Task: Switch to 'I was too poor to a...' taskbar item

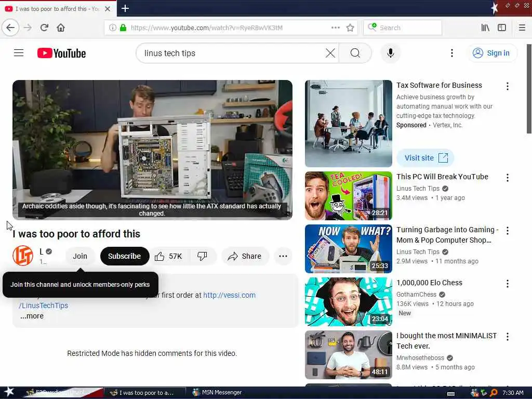Action: pyautogui.click(x=145, y=393)
